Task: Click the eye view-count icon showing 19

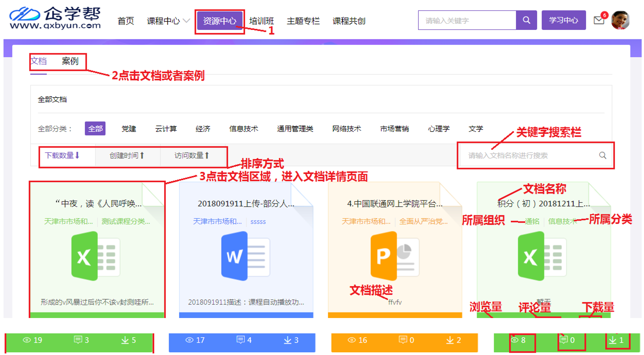Action: click(27, 340)
